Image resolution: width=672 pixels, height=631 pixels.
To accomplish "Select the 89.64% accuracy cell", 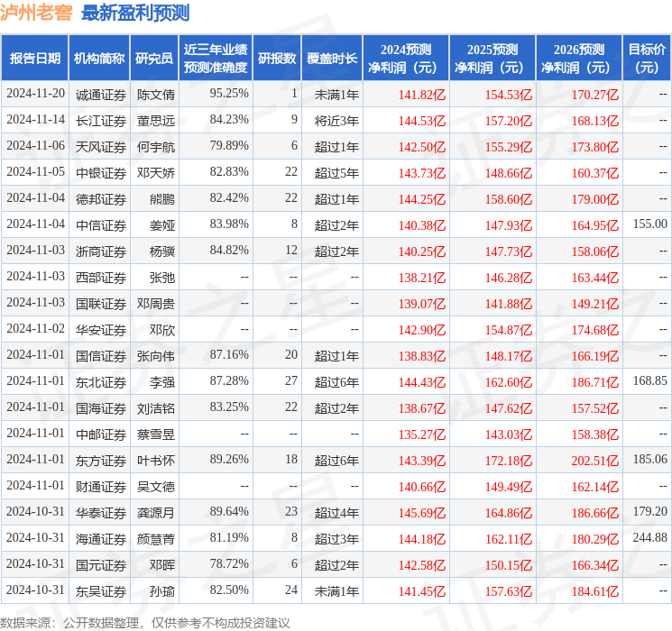I will pyautogui.click(x=228, y=512).
